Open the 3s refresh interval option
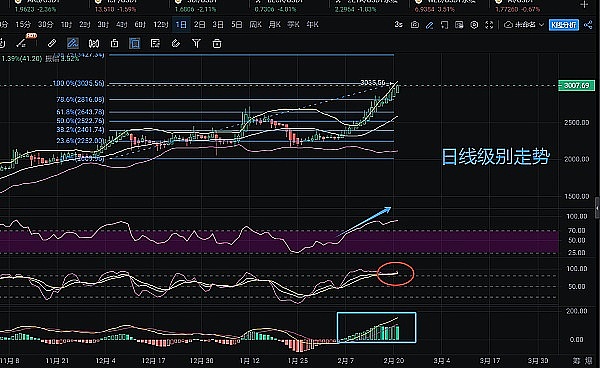The height and width of the screenshot is (368, 600). [398, 25]
